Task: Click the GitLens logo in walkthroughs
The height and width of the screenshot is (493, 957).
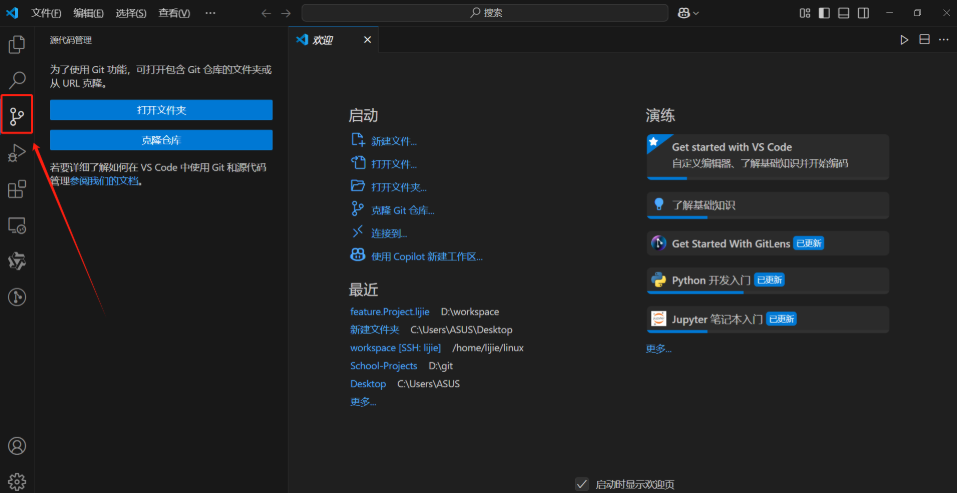Action: pos(658,243)
